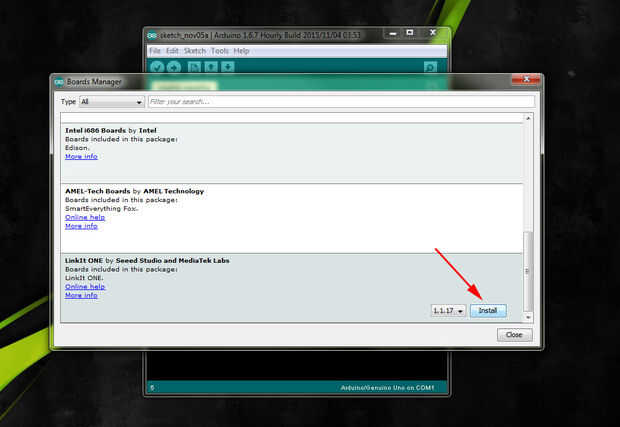Image resolution: width=620 pixels, height=427 pixels.
Task: Click the Save sketch down-arrow icon
Action: tap(228, 67)
